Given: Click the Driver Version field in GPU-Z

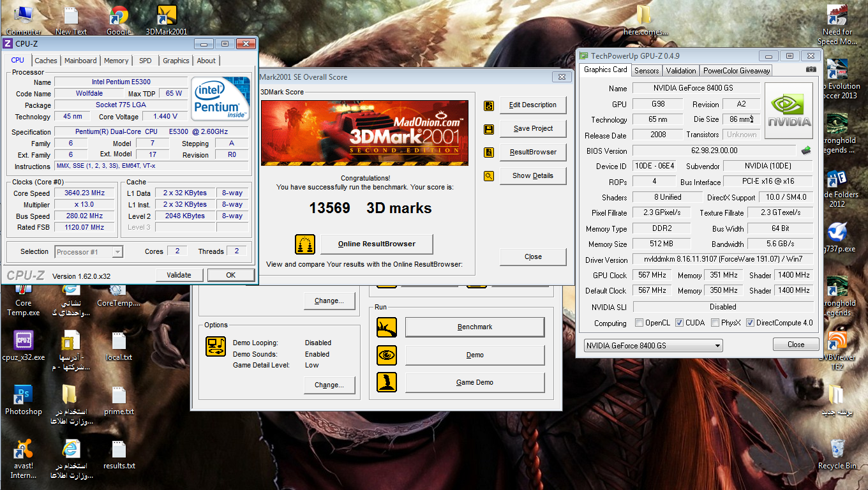Looking at the screenshot, I should pos(722,260).
